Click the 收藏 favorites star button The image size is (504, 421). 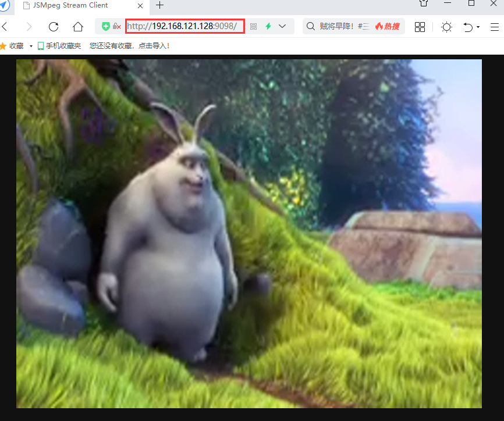point(12,46)
